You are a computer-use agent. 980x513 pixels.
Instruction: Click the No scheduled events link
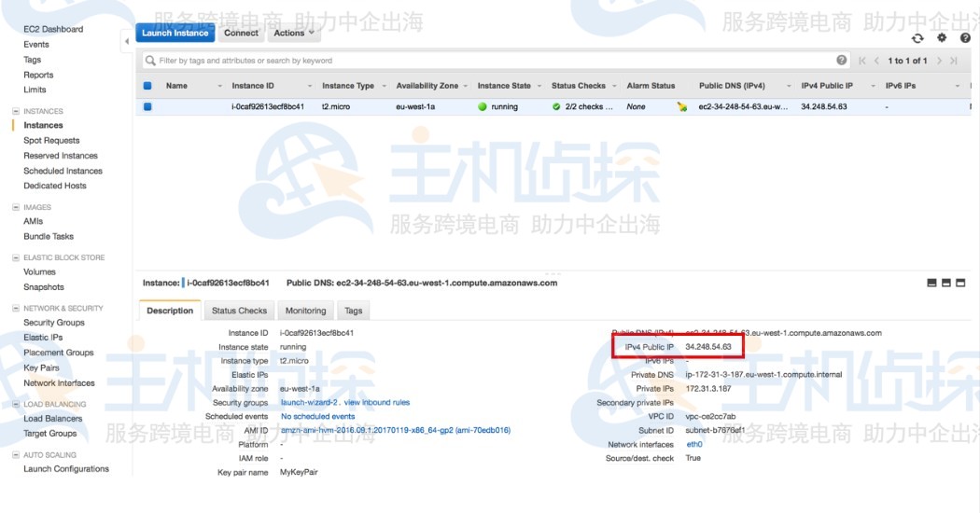pyautogui.click(x=317, y=416)
